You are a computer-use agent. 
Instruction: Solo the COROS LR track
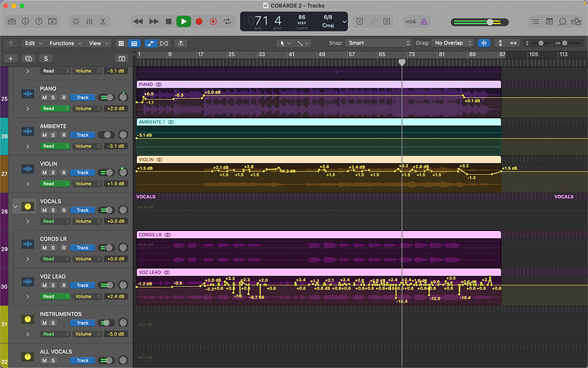(x=53, y=248)
